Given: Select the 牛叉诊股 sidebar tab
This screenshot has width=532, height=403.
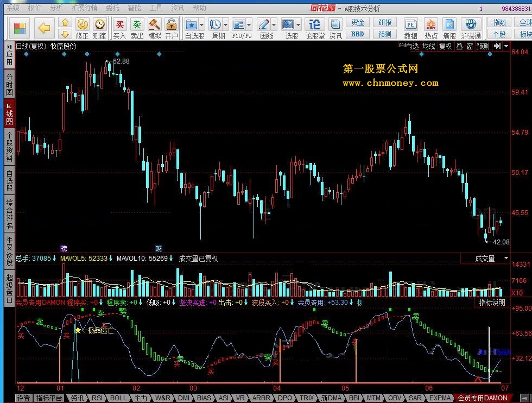Looking at the screenshot, I should (9, 251).
